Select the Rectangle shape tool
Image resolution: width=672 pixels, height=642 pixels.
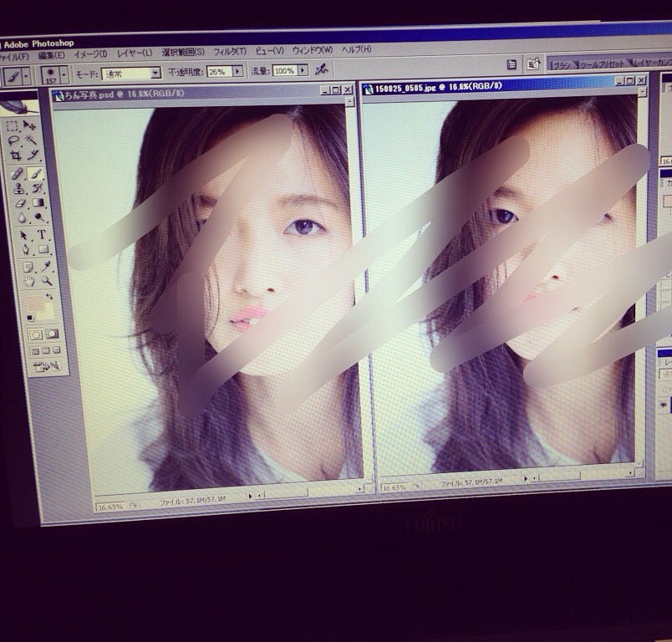pyautogui.click(x=43, y=249)
